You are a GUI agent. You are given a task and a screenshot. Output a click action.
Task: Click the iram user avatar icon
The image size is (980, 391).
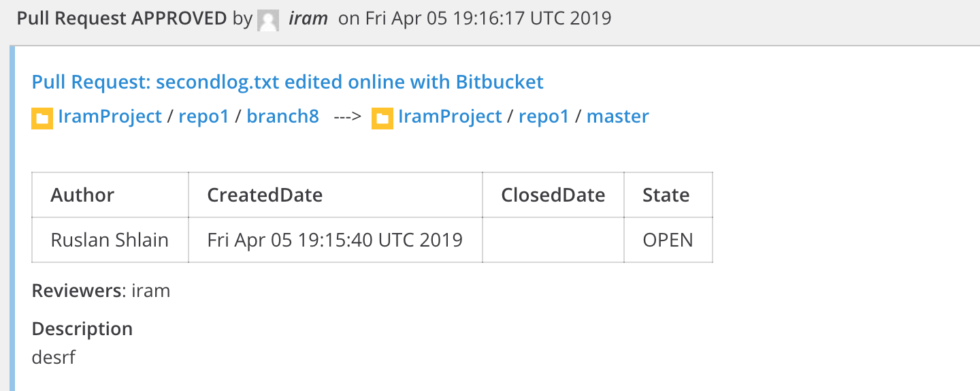click(x=268, y=20)
